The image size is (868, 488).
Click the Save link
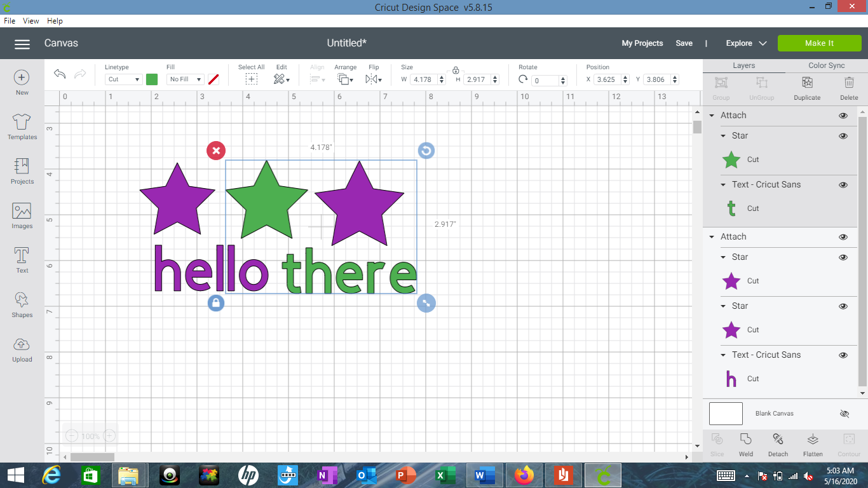(684, 43)
